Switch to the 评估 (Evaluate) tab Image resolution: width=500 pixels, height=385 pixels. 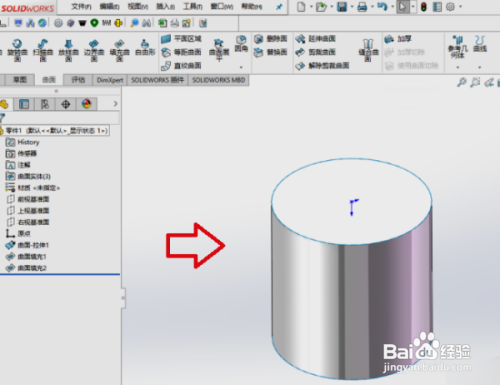coord(78,80)
